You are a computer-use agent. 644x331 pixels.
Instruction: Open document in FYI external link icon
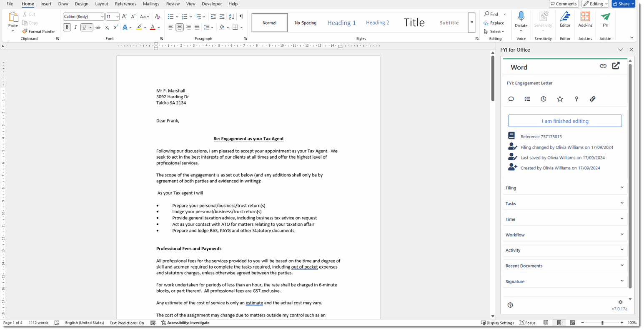point(616,66)
